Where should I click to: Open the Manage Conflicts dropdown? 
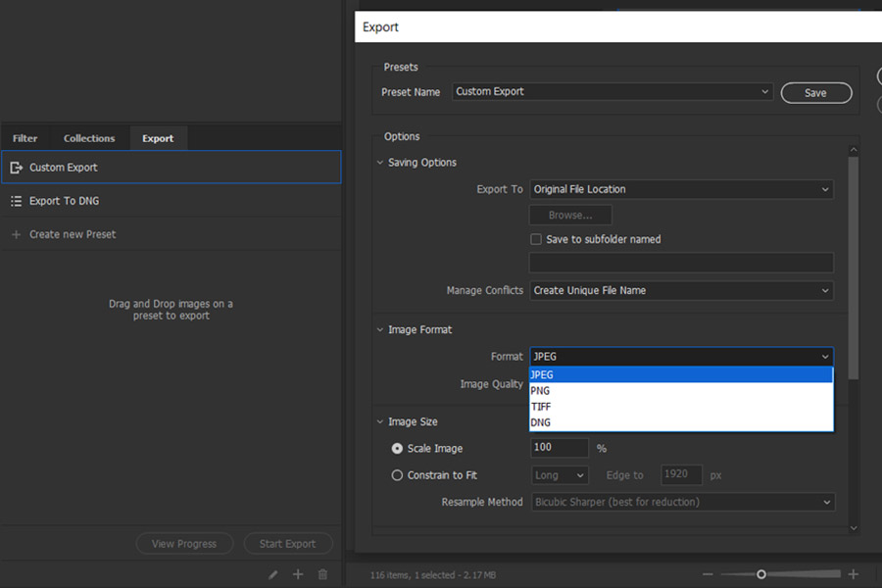pyautogui.click(x=681, y=290)
